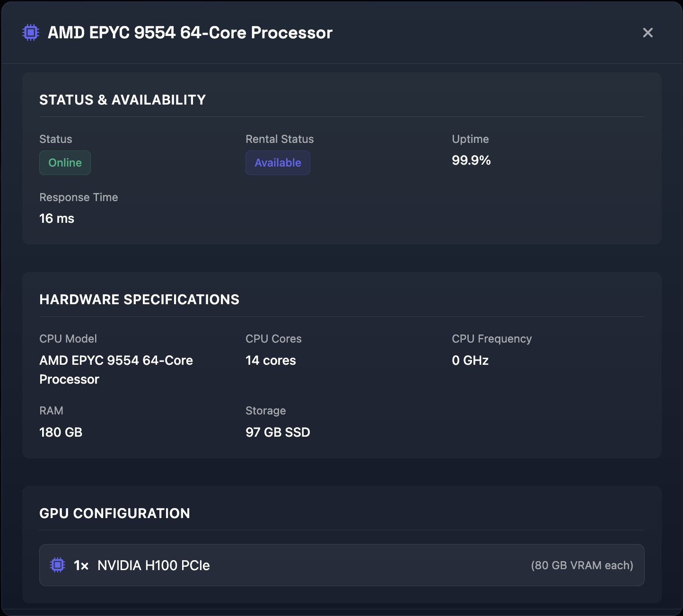Select the Status & Availability section header

click(123, 100)
